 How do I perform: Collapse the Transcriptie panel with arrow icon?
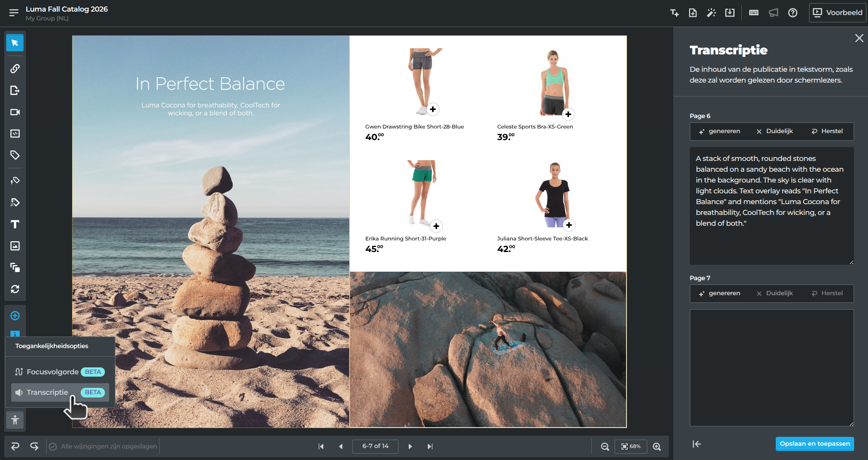697,444
